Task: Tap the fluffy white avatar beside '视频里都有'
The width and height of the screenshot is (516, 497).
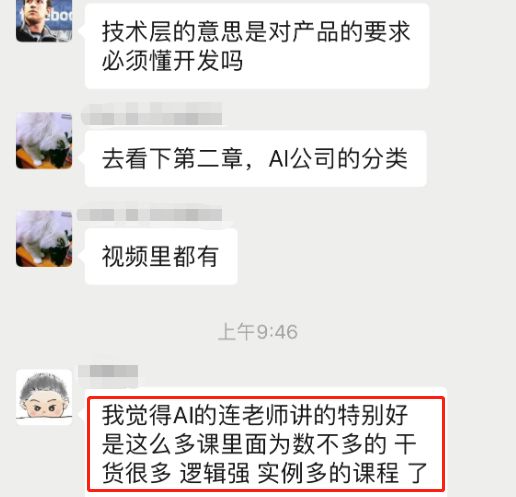Action: point(44,239)
